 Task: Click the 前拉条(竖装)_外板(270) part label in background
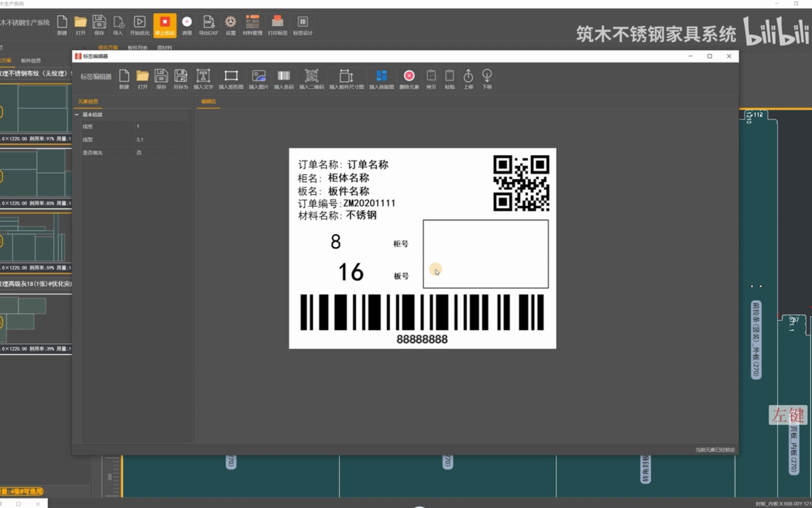(x=756, y=340)
